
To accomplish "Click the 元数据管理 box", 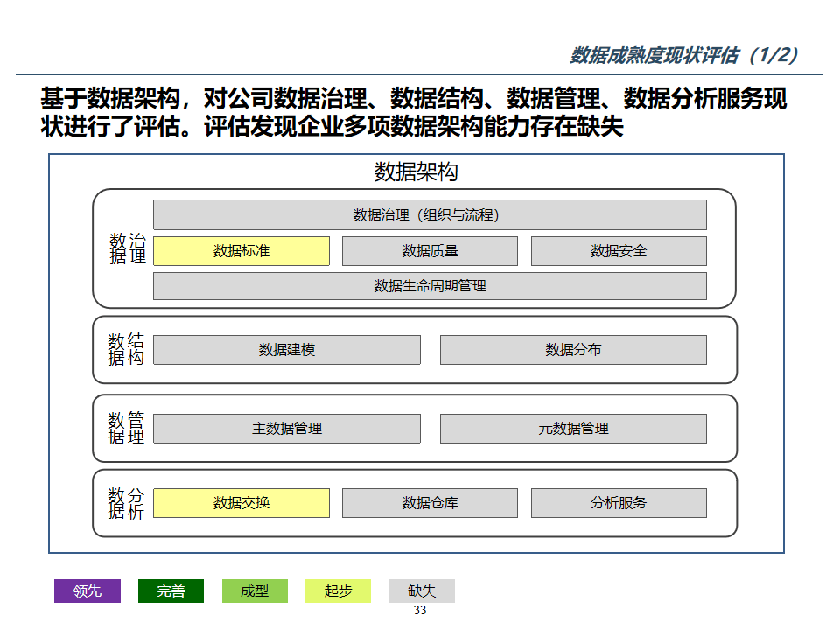I will pyautogui.click(x=573, y=429).
